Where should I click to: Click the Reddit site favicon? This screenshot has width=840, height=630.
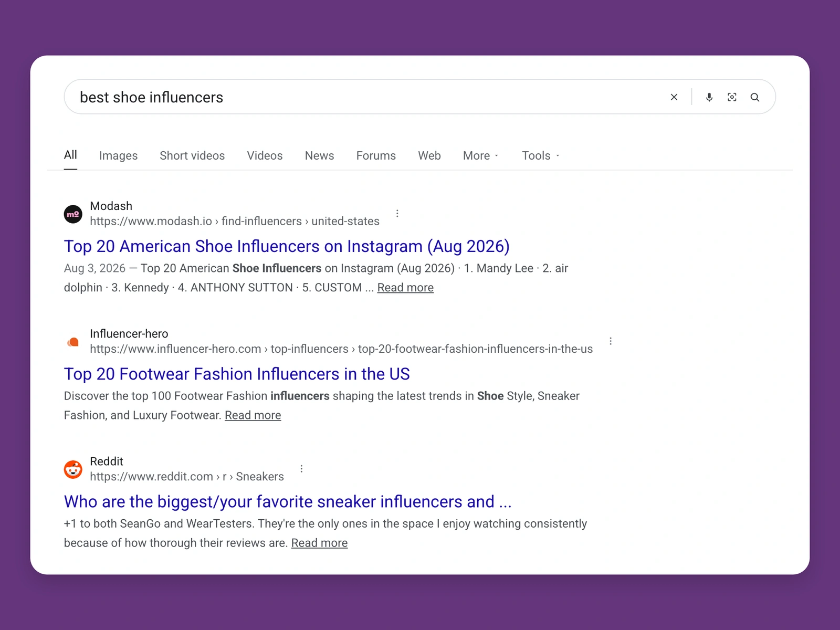[73, 469]
